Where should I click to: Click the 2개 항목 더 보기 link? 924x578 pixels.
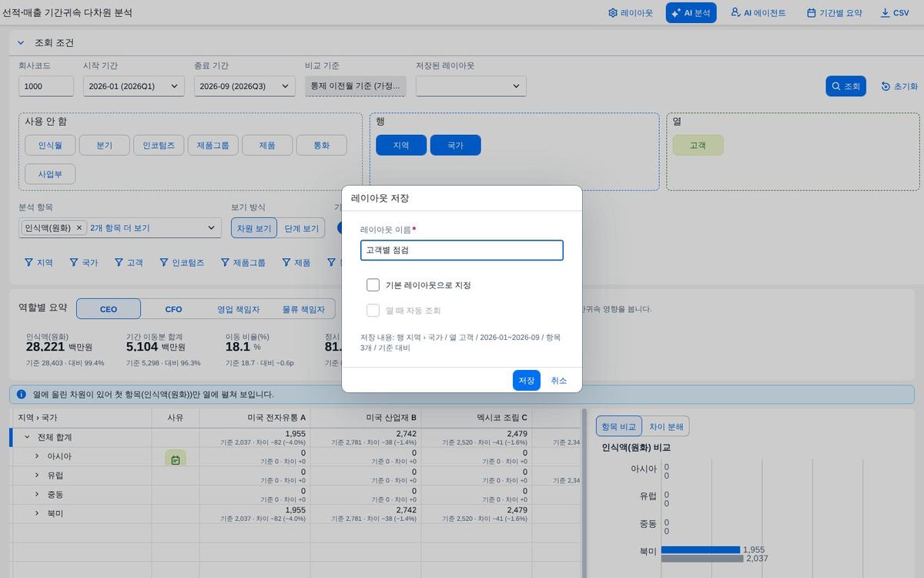pyautogui.click(x=120, y=228)
